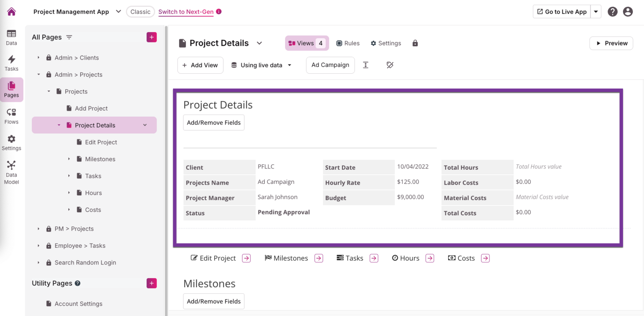Open dropdown arrow next to Go to Live App

pos(596,12)
